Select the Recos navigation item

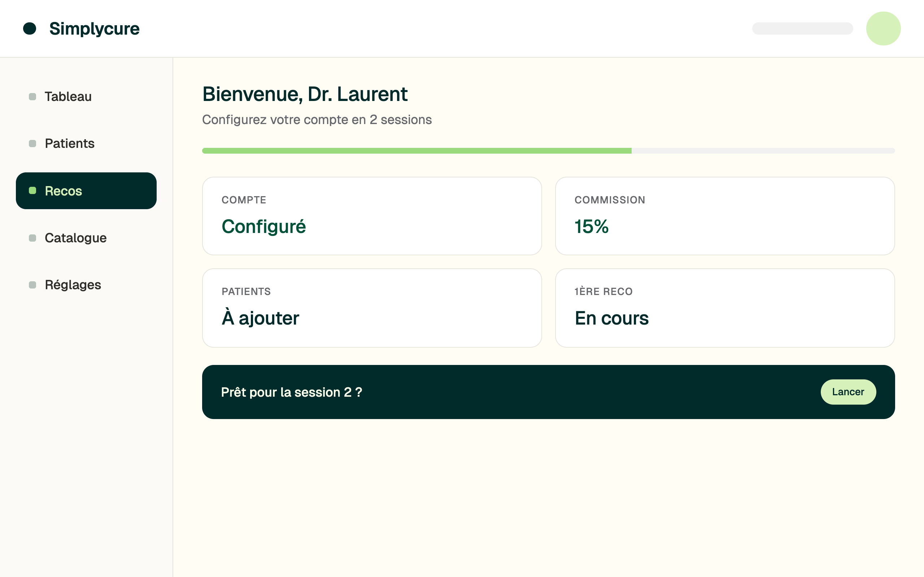pos(86,191)
